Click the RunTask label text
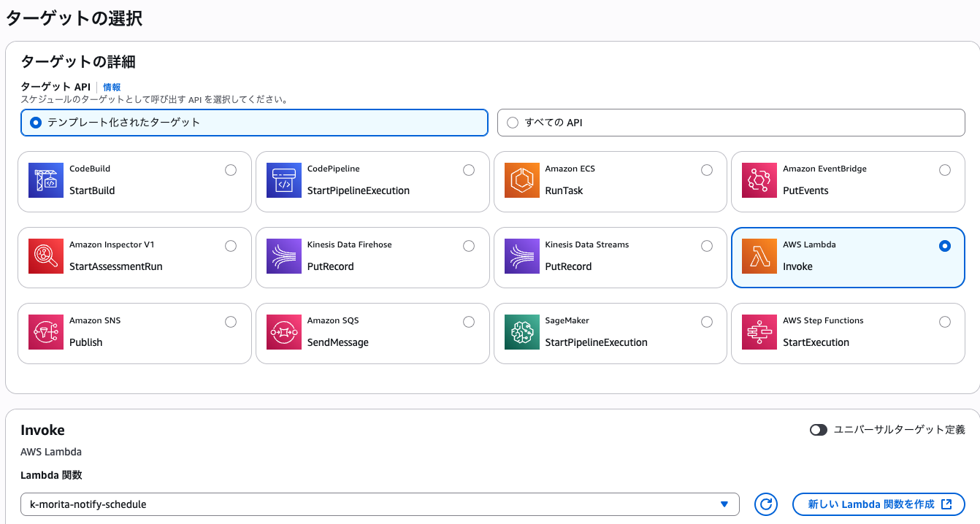This screenshot has width=980, height=524. point(564,190)
